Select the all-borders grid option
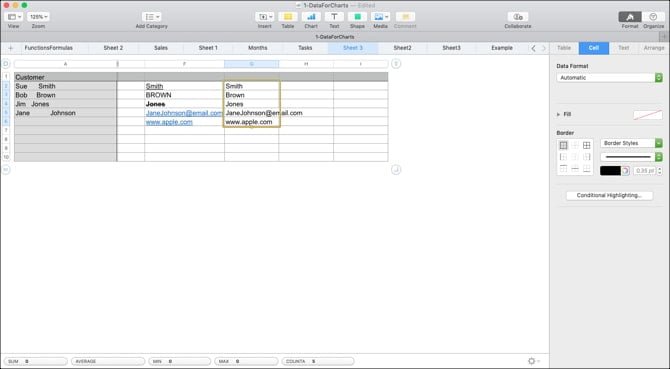 [587, 145]
